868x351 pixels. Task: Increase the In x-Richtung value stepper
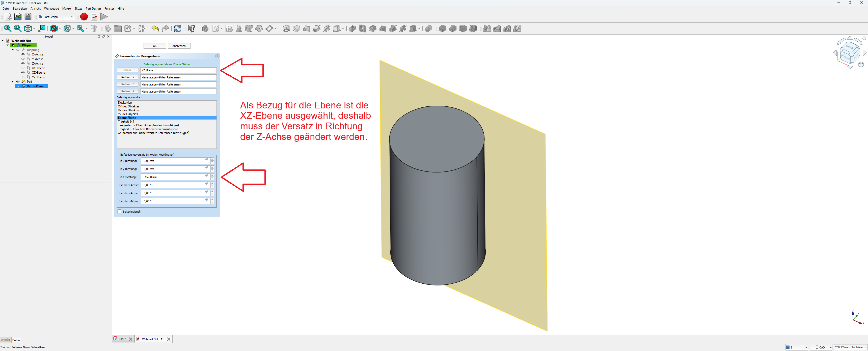212,159
